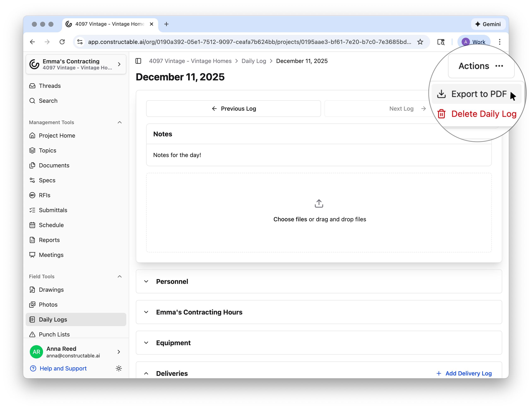The width and height of the screenshot is (532, 409).
Task: Click Add Delivery Log
Action: [x=464, y=373]
